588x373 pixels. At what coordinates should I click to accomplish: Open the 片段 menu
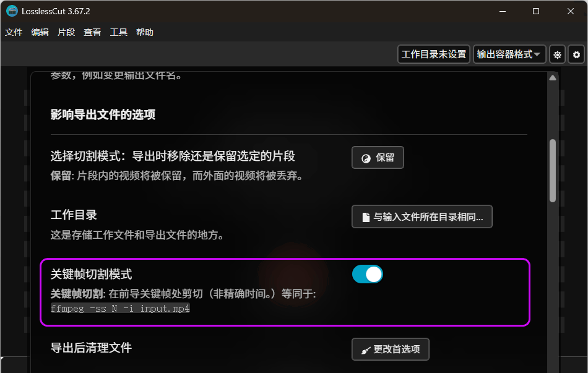point(66,32)
